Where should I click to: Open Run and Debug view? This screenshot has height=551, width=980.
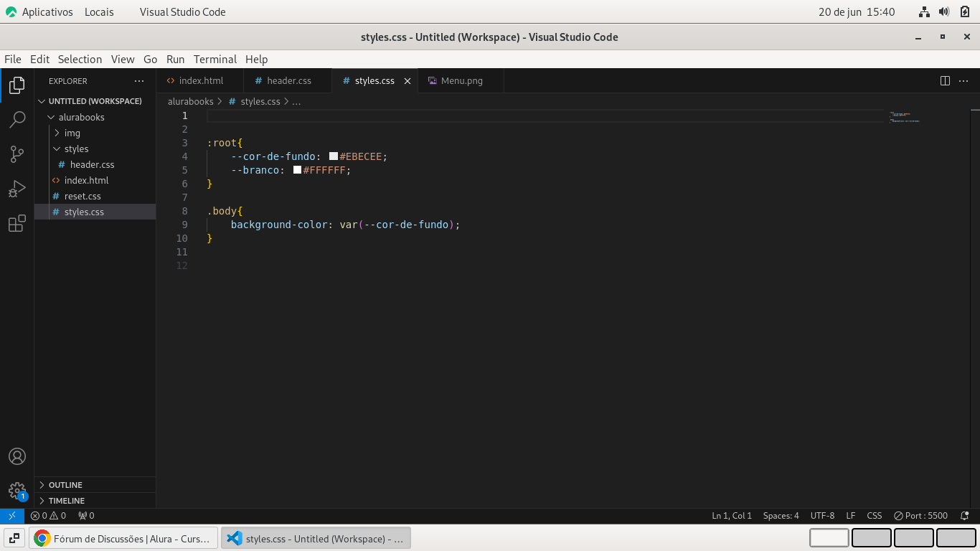coord(17,188)
